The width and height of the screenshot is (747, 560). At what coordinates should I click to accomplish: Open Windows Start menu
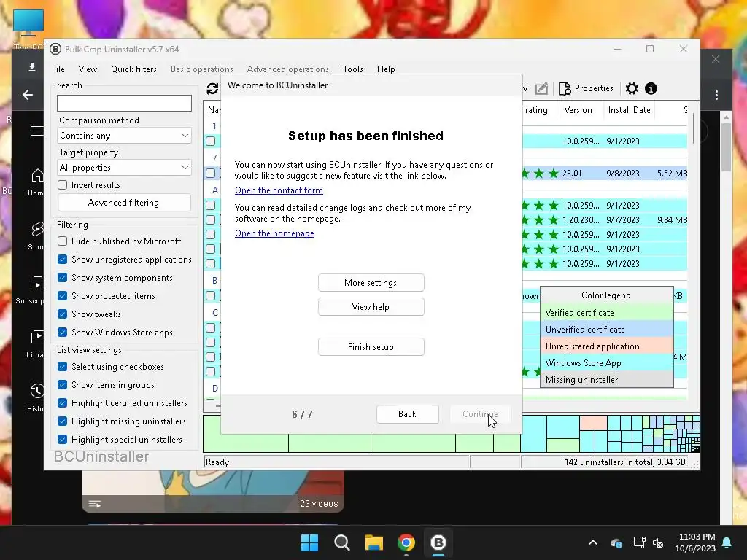coord(309,542)
